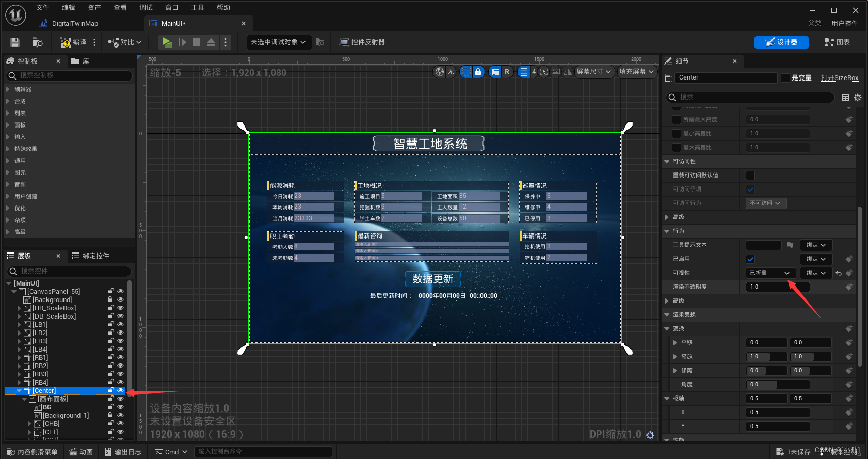Start the play simulation
This screenshot has width=868, height=459.
tap(167, 42)
